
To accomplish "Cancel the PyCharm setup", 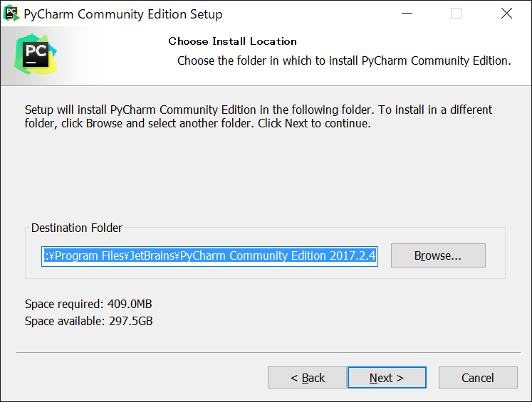I will click(x=478, y=377).
